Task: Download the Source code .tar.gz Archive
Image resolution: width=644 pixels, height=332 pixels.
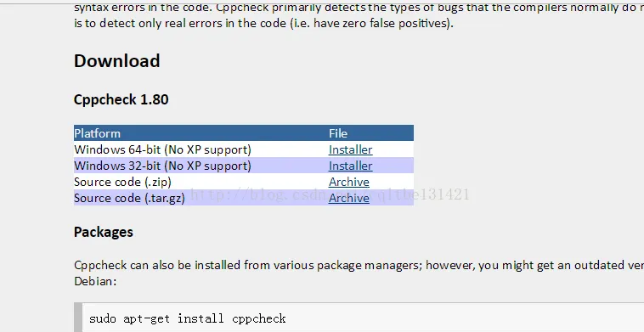Action: click(348, 198)
